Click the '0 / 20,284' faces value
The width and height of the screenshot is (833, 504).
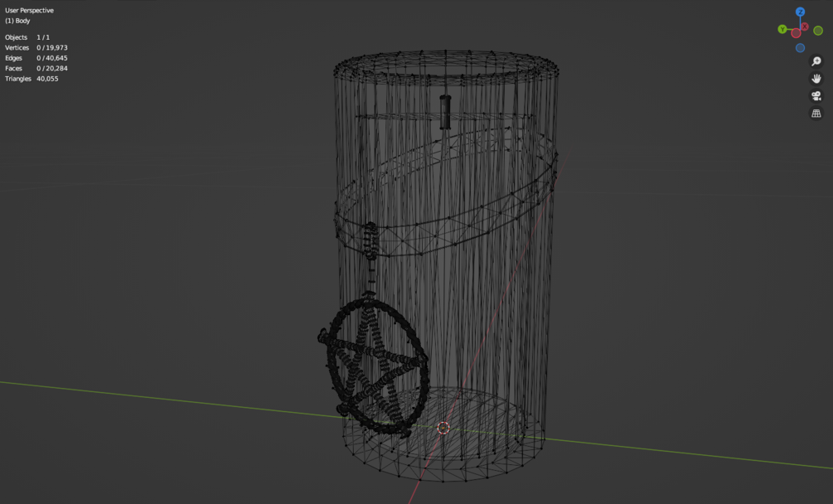pyautogui.click(x=52, y=69)
